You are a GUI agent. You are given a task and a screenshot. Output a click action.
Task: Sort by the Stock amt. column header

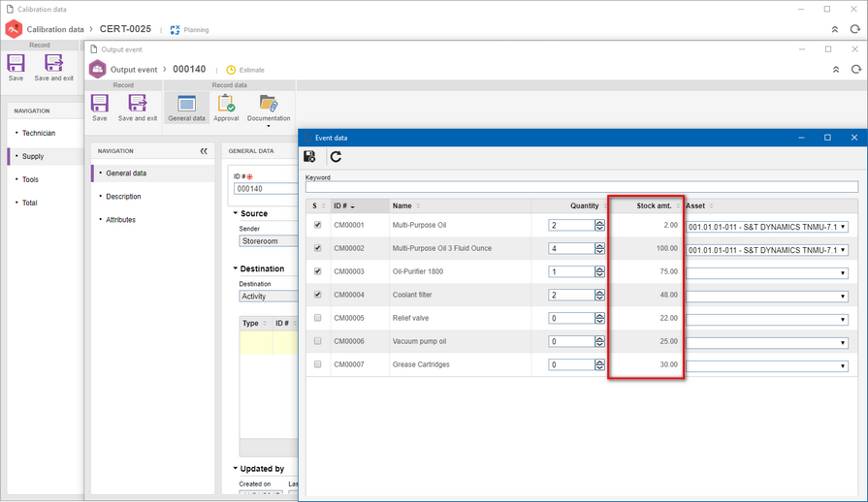(646, 205)
